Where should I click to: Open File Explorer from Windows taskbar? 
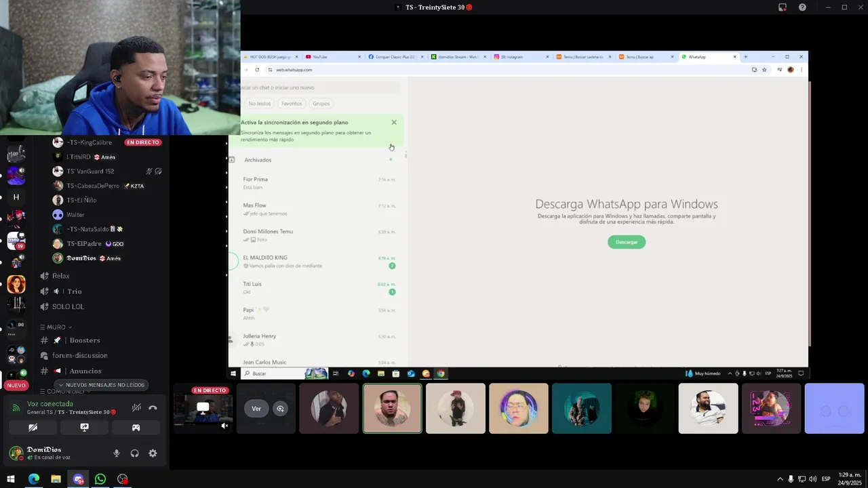click(x=56, y=479)
